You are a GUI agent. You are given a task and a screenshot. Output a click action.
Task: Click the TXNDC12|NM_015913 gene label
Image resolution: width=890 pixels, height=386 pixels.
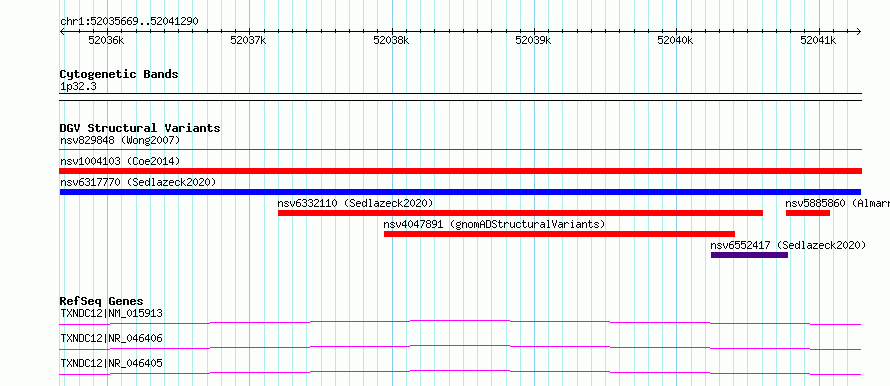112,313
